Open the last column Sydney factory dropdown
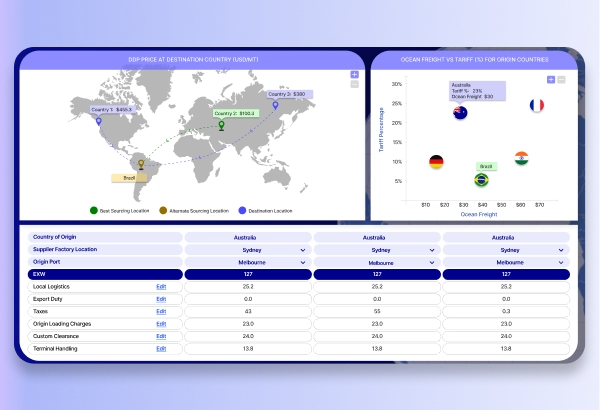Screen dimensions: 600x410 point(506,250)
